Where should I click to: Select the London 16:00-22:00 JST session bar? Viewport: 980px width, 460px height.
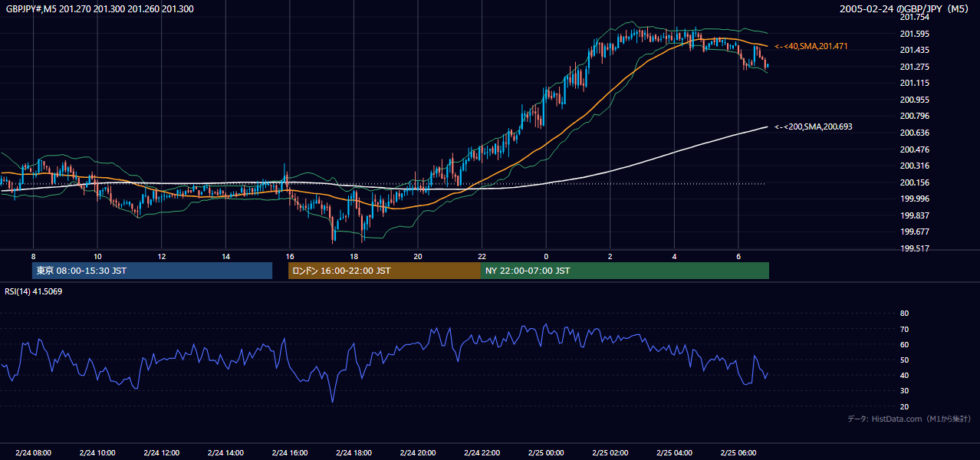384,271
